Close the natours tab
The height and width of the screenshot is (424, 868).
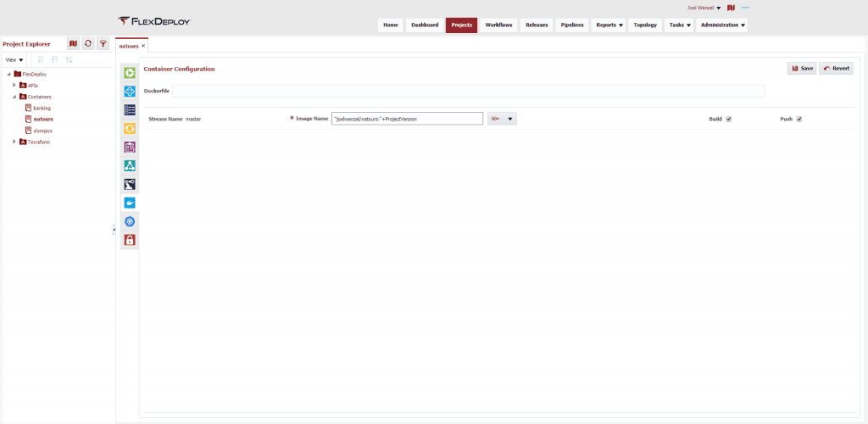click(143, 46)
